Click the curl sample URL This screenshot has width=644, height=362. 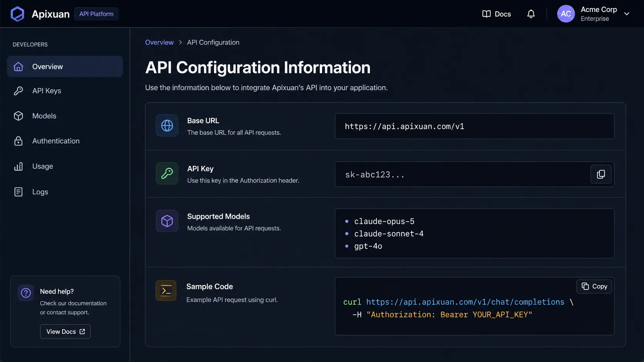click(x=465, y=302)
